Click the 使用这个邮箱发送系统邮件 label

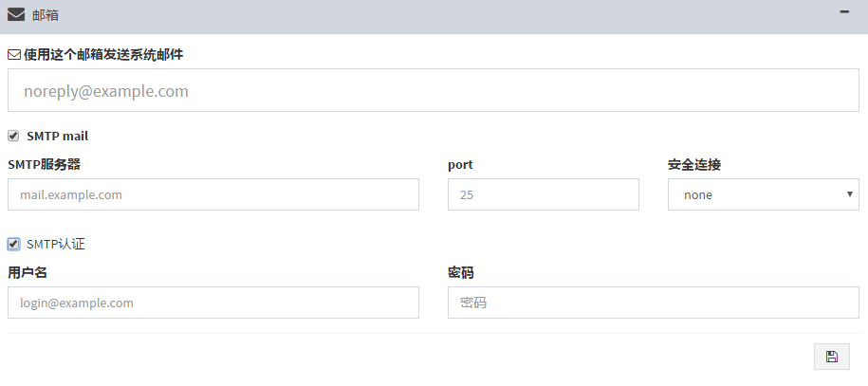[103, 54]
